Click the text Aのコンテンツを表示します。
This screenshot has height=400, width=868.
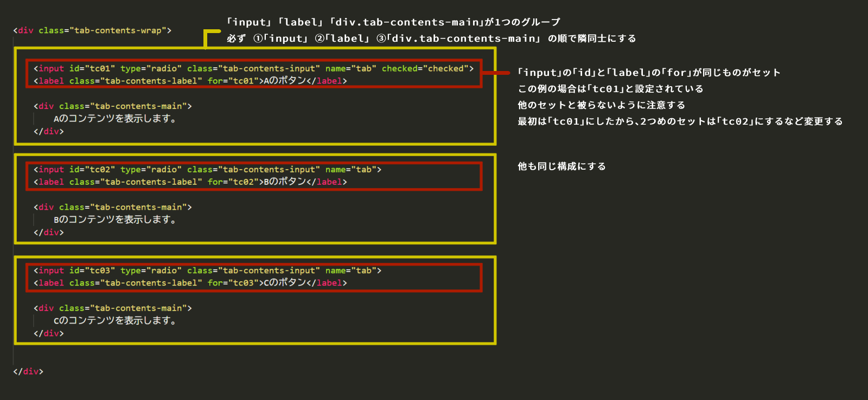(114, 119)
